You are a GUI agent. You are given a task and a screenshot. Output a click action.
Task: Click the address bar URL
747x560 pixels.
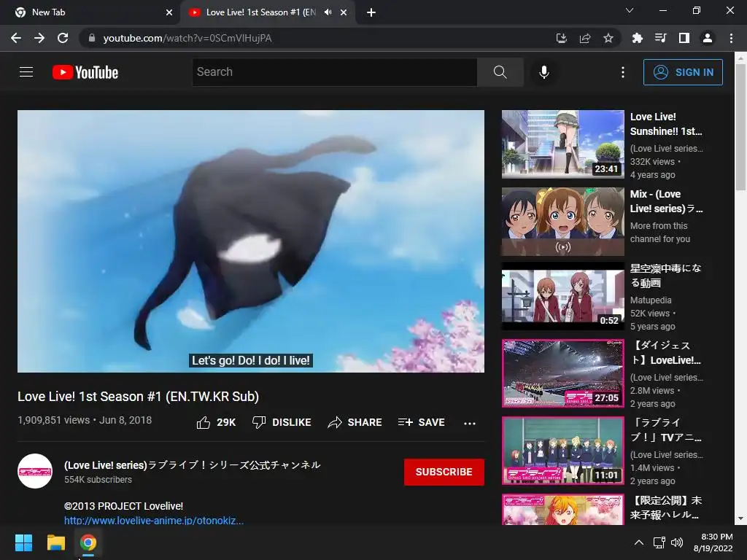tap(187, 38)
